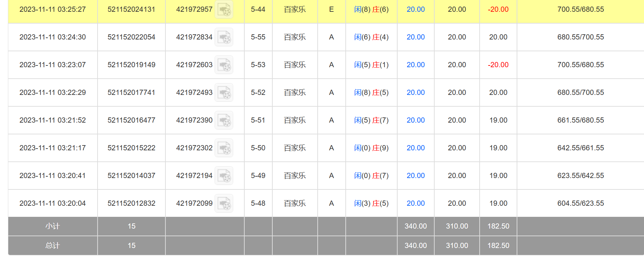Click result 闲(8) 庄(5)

(371, 92)
